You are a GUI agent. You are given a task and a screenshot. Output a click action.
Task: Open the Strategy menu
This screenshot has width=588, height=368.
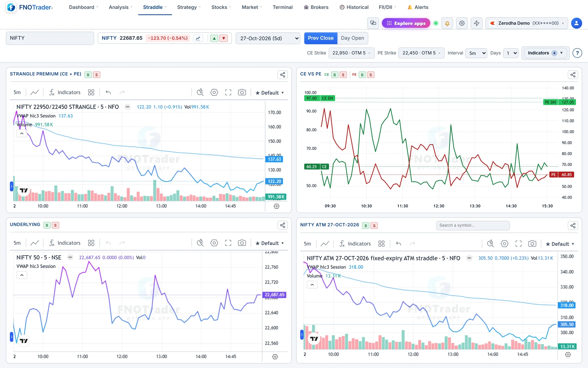pyautogui.click(x=189, y=7)
